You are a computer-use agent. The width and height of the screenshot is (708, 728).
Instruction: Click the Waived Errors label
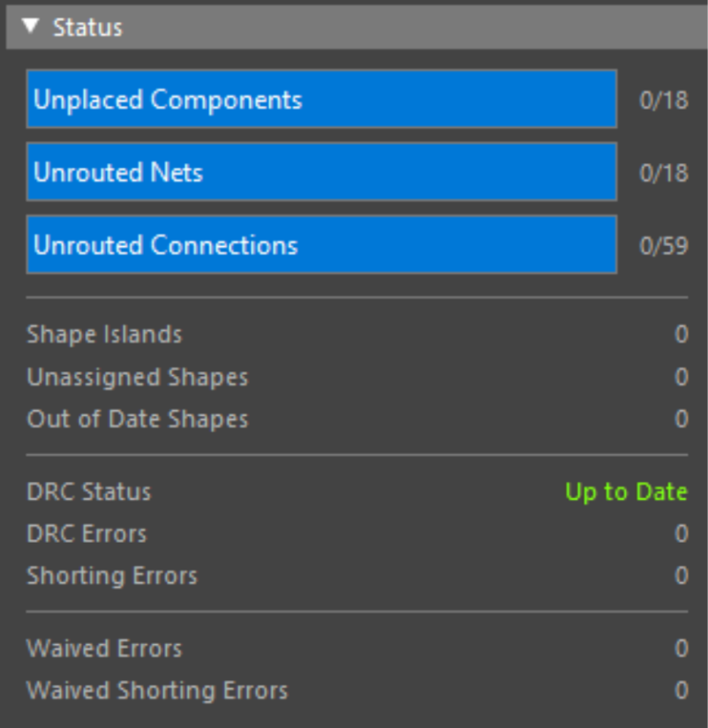point(104,648)
